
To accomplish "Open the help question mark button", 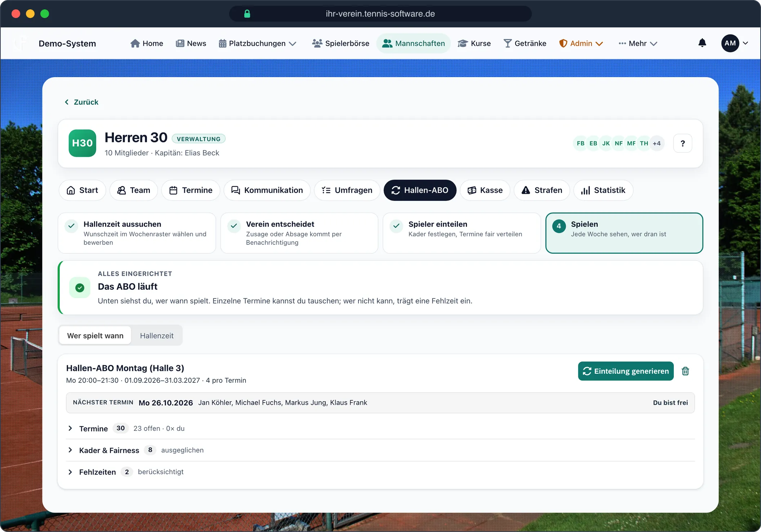I will [x=682, y=143].
